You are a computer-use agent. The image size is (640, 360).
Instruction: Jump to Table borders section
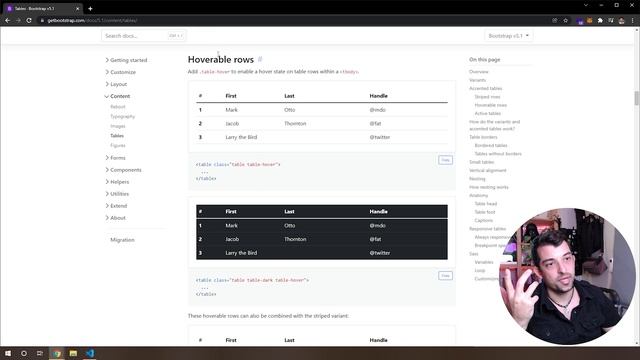click(x=483, y=137)
